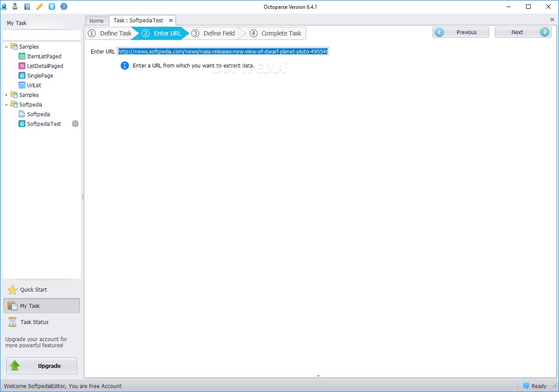Click the green Upgrade button
Screen dimensions: 559x392
tap(42, 366)
